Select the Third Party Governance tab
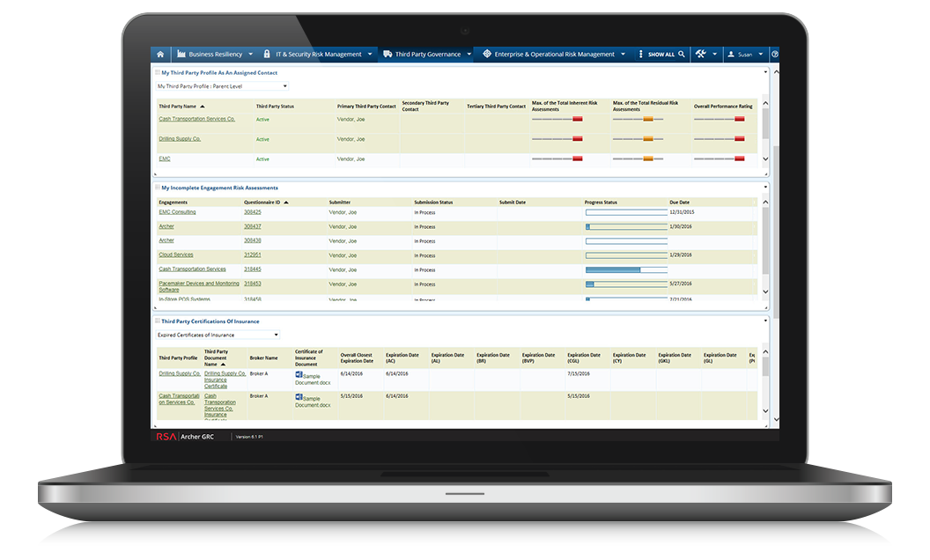The width and height of the screenshot is (930, 560). [428, 54]
